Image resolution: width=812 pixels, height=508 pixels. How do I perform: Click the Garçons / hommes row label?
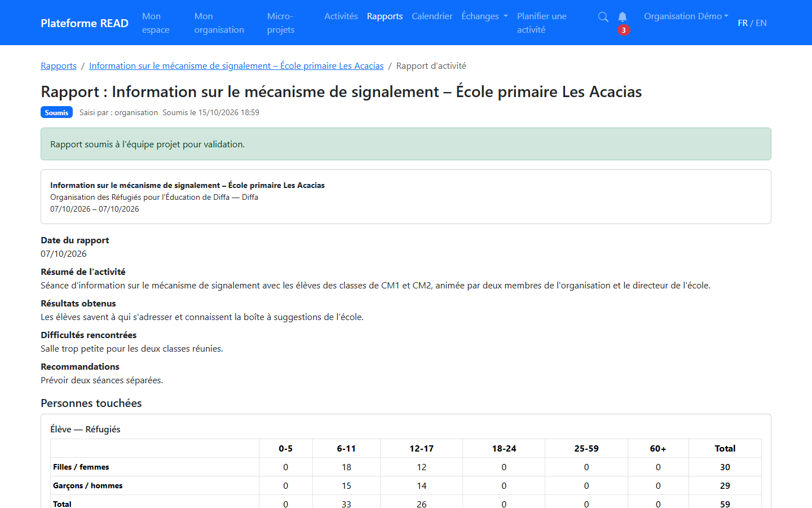coord(88,486)
